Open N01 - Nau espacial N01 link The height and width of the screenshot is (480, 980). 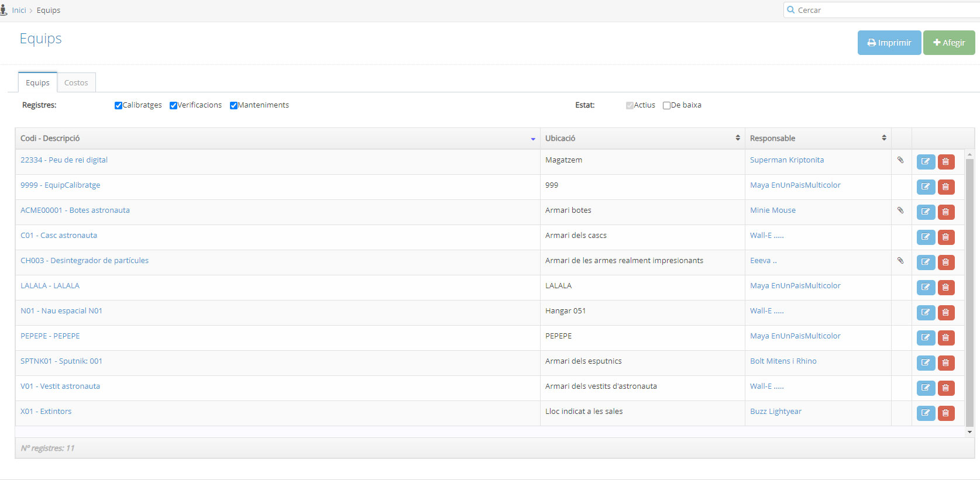click(61, 310)
